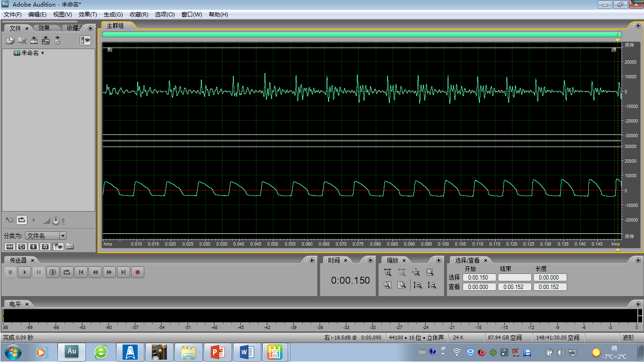Image resolution: width=644 pixels, height=362 pixels.
Task: Click the import file folder icon
Action: pos(10,41)
